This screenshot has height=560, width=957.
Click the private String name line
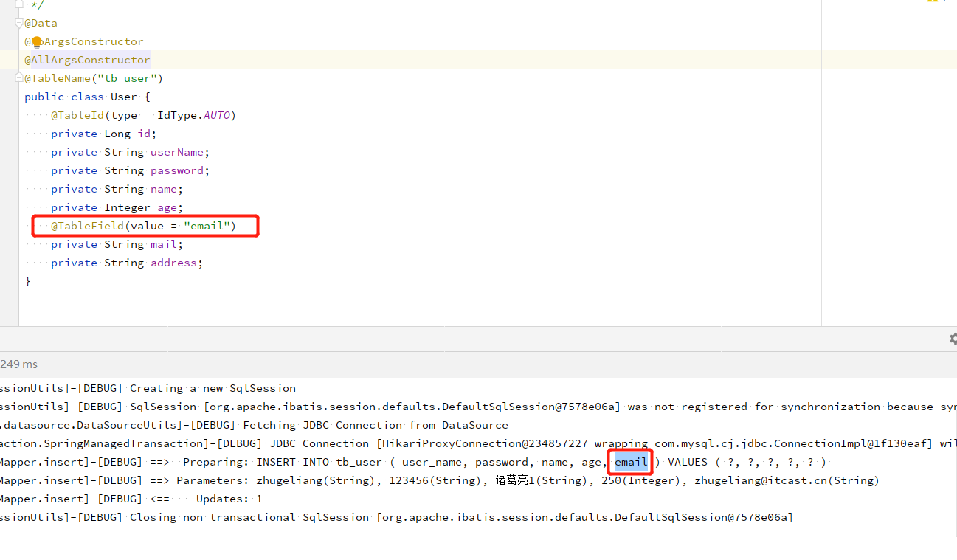pyautogui.click(x=117, y=189)
